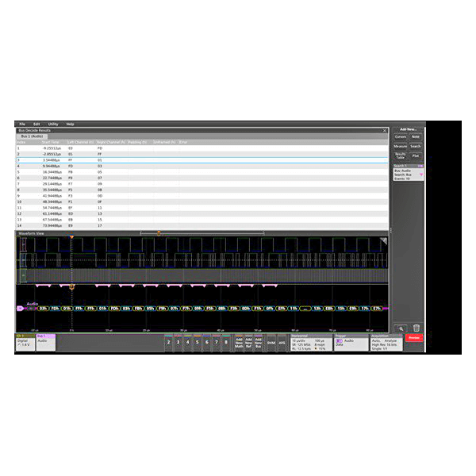The height and width of the screenshot is (476, 476).
Task: Turn on channel 6
Action: pos(207,343)
